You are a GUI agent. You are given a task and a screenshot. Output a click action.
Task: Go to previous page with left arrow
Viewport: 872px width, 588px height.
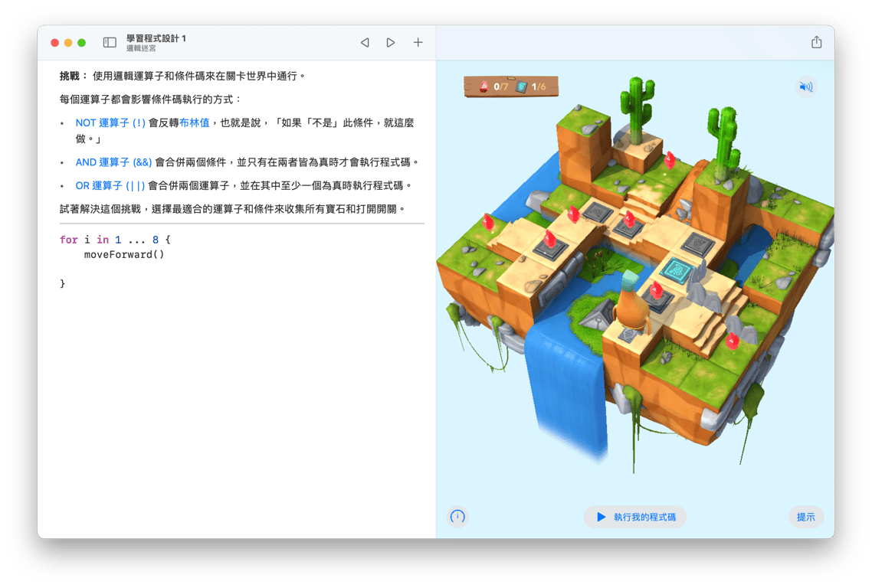pyautogui.click(x=365, y=43)
